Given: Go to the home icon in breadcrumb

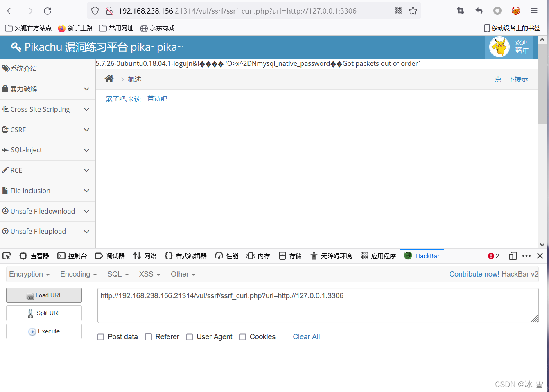Looking at the screenshot, I should click(x=109, y=79).
